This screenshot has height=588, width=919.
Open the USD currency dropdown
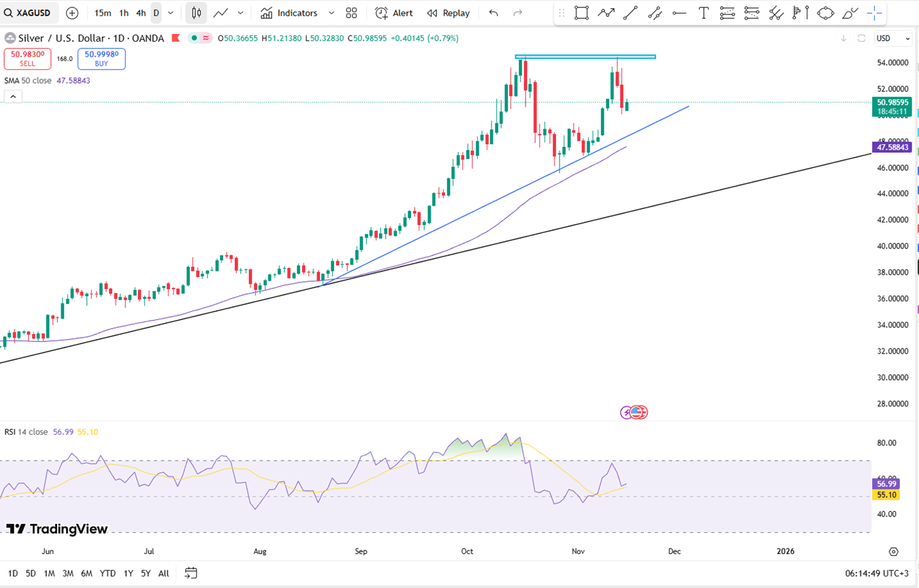(892, 39)
